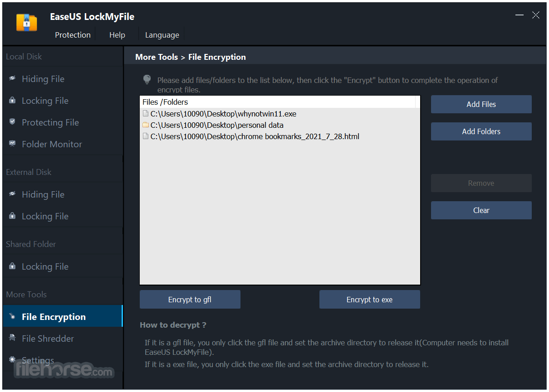This screenshot has width=549, height=392.
Task: Click the shield icon beside Protecting File
Action: click(x=13, y=122)
